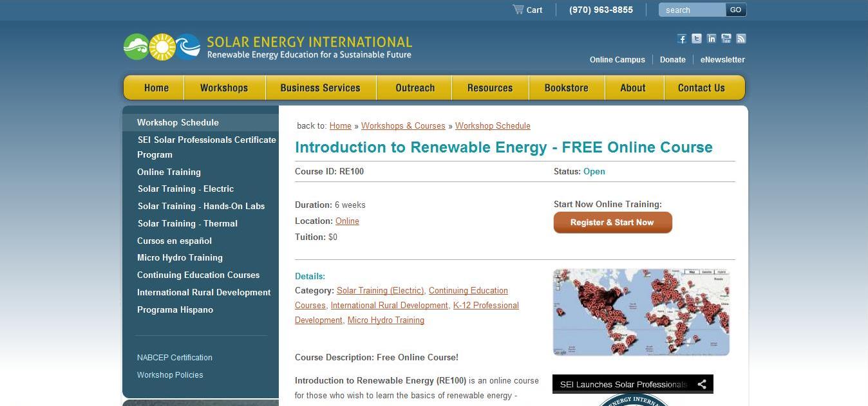Click the course title heading

(504, 147)
